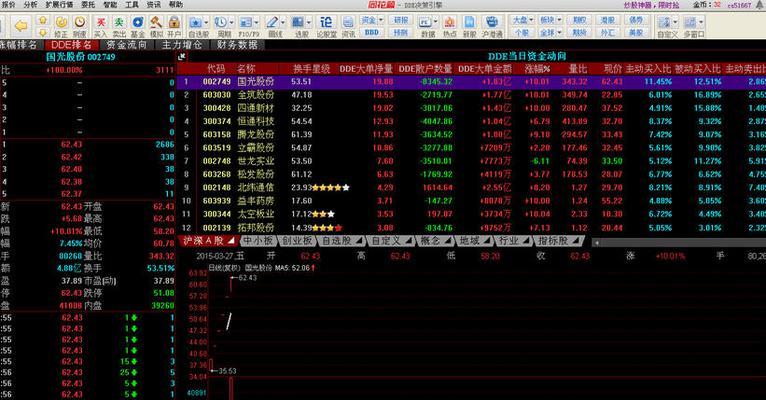Click the 研报 button
Screen dimensions: 766x400
click(x=401, y=20)
